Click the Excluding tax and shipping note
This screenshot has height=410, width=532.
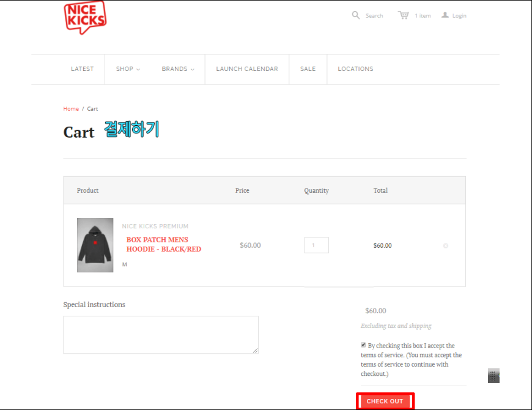click(x=396, y=326)
